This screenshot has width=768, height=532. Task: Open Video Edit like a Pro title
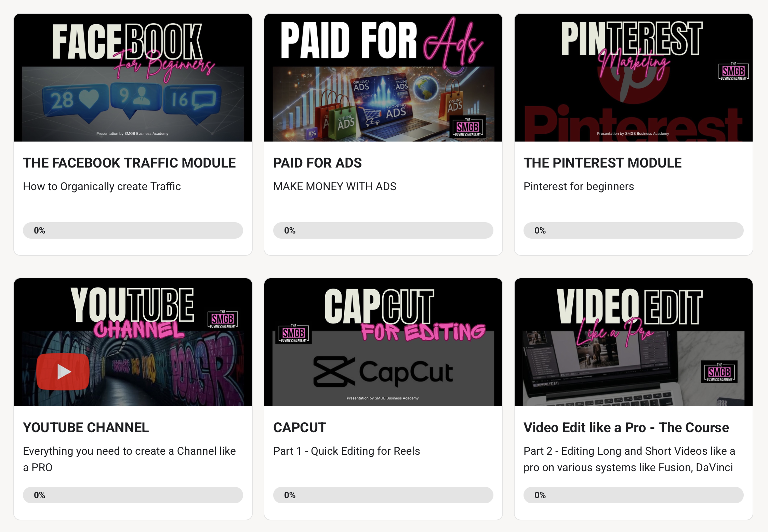tap(626, 427)
